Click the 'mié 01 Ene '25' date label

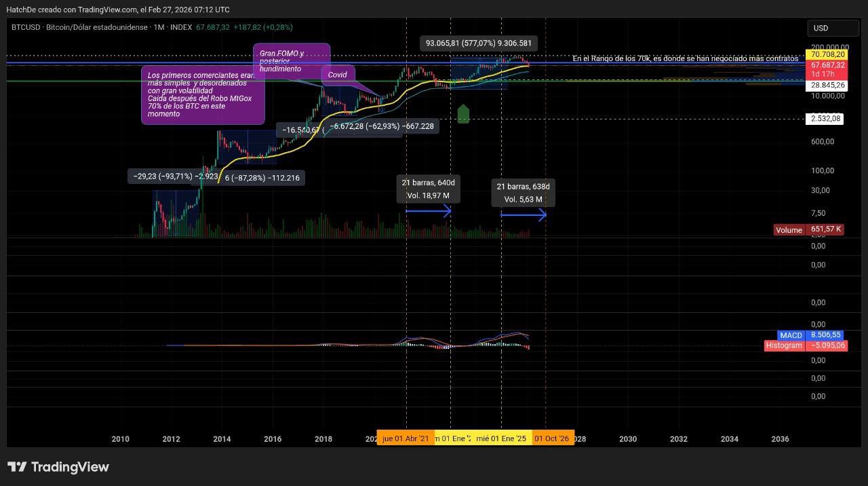501,438
